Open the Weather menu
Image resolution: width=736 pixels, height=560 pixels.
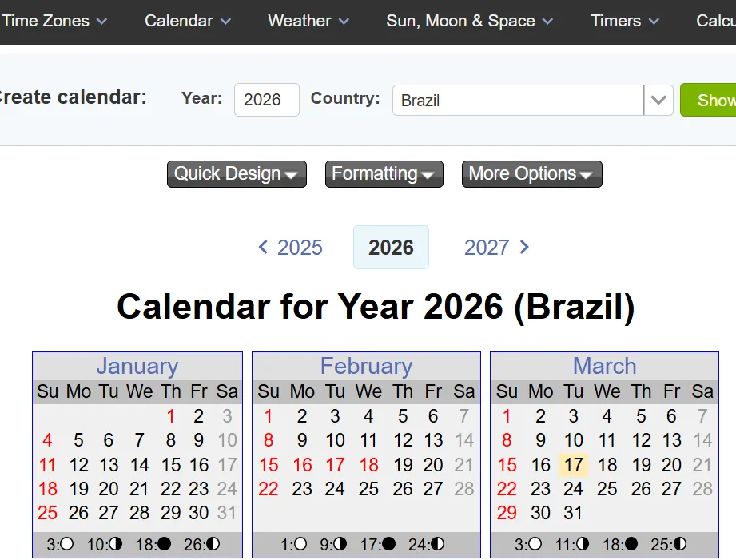click(x=308, y=21)
